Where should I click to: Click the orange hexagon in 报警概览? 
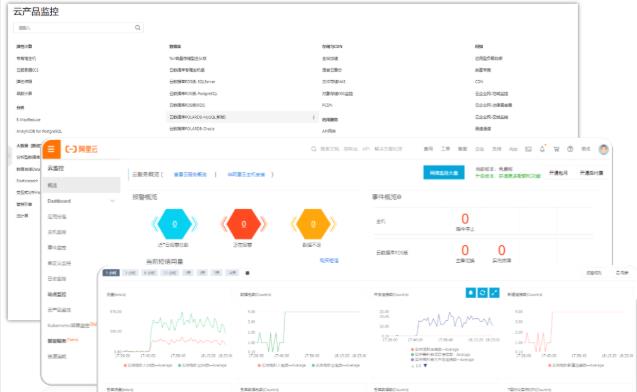click(x=313, y=224)
